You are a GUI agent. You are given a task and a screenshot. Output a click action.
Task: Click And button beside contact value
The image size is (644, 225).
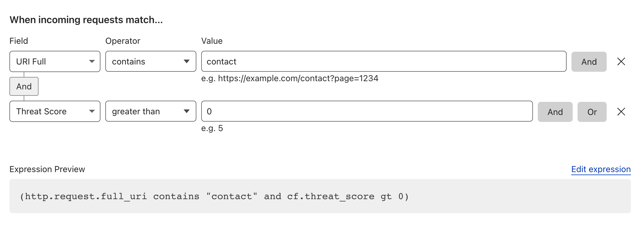coord(589,62)
